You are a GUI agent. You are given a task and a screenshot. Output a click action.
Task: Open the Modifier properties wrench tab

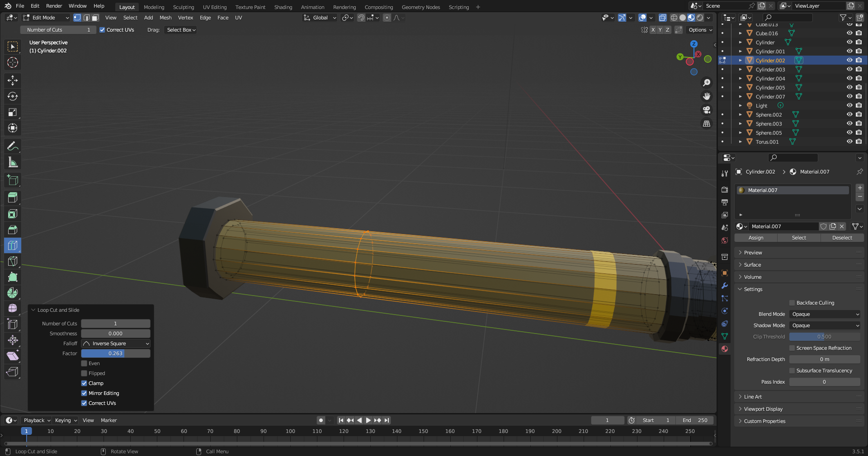(725, 286)
